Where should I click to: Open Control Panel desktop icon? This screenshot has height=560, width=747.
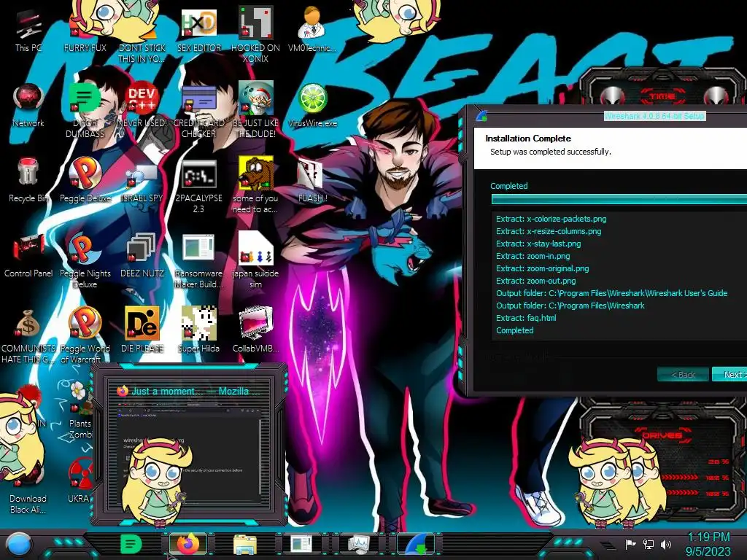[x=28, y=255]
